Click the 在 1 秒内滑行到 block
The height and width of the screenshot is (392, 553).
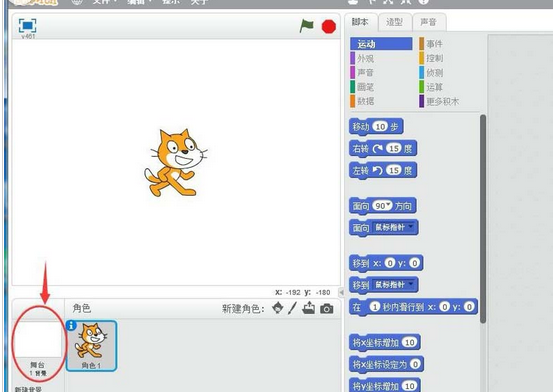pos(413,307)
